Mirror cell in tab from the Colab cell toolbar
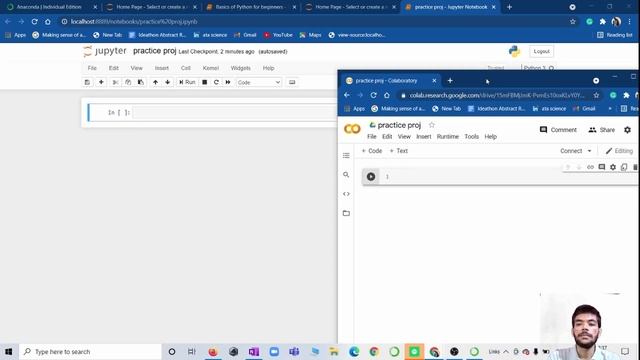640x360 pixels. point(624,167)
